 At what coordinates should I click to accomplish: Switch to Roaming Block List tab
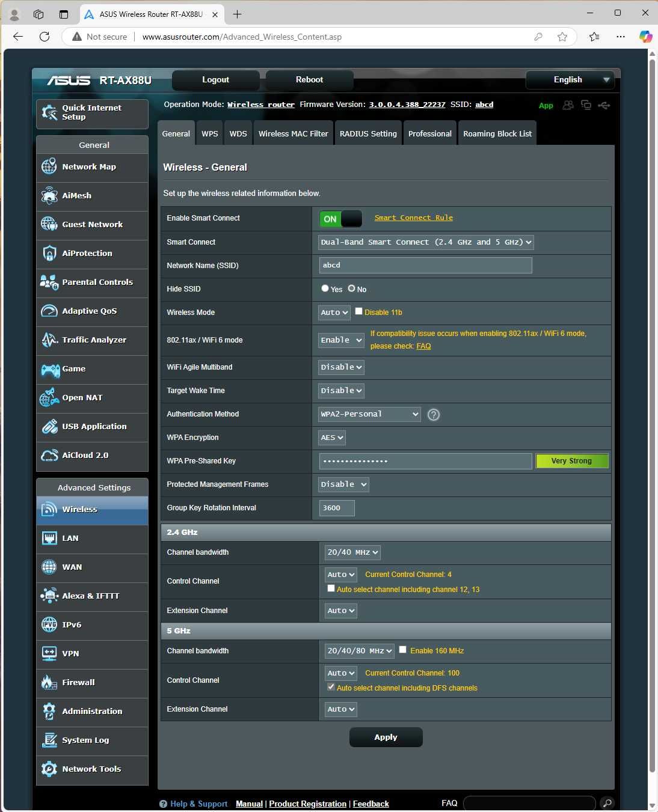[x=497, y=133]
